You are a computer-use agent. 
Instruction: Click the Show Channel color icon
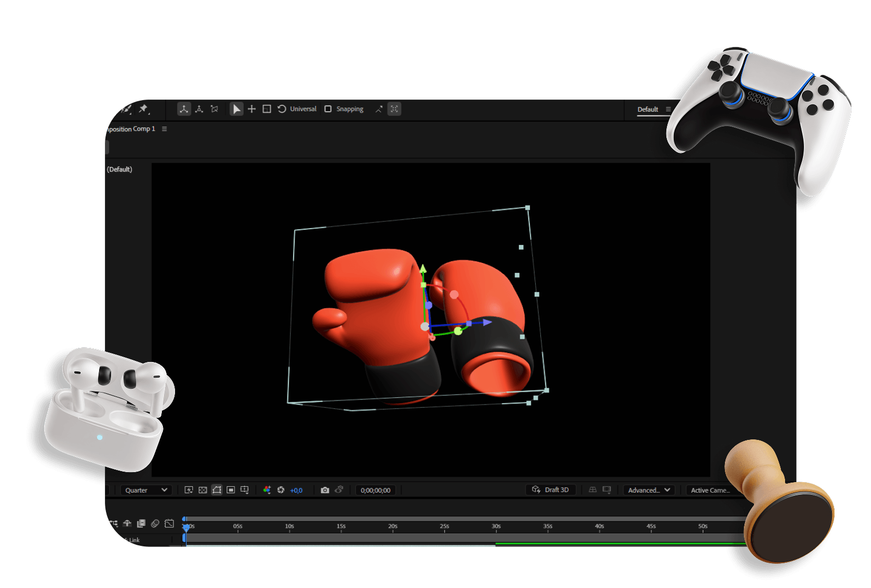(267, 490)
